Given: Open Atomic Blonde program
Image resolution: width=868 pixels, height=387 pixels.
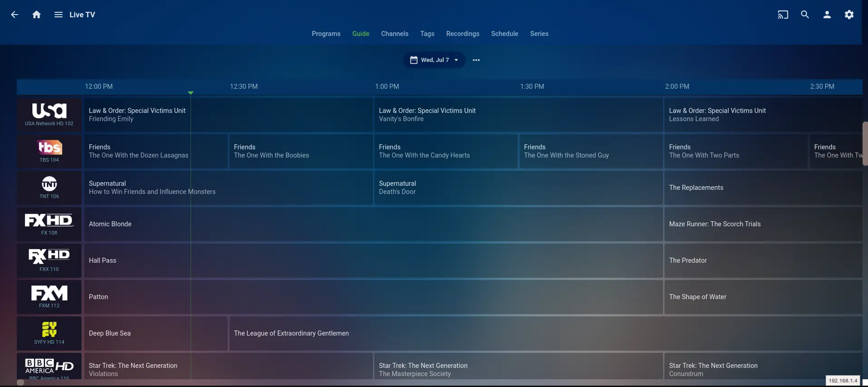Looking at the screenshot, I should pyautogui.click(x=373, y=224).
